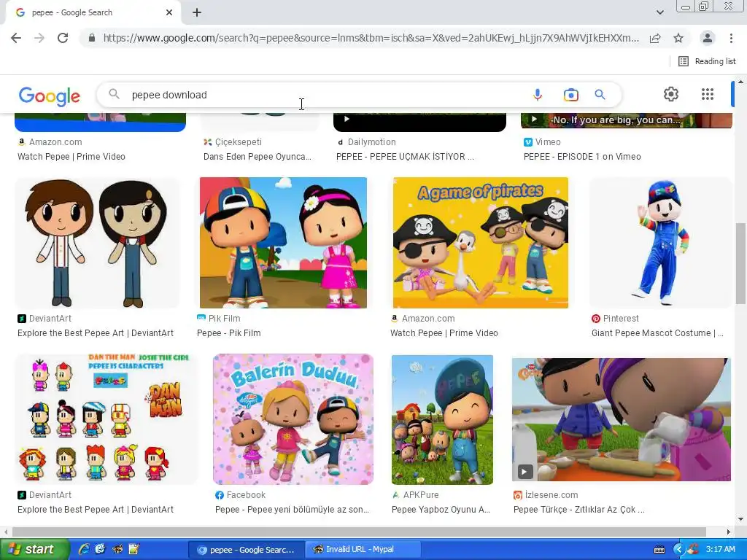Image resolution: width=747 pixels, height=560 pixels.
Task: Go back to the previous page
Action: coord(16,38)
